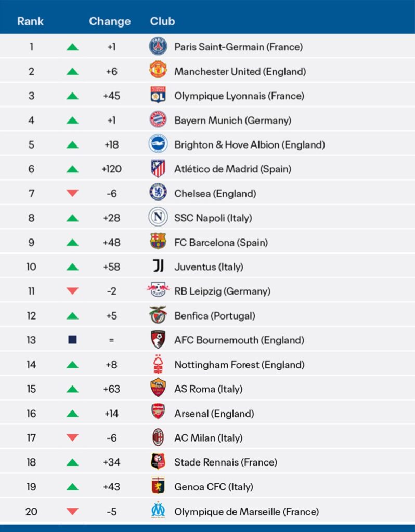
Task: Click the Atlético de Madrid crest
Action: tap(158, 169)
